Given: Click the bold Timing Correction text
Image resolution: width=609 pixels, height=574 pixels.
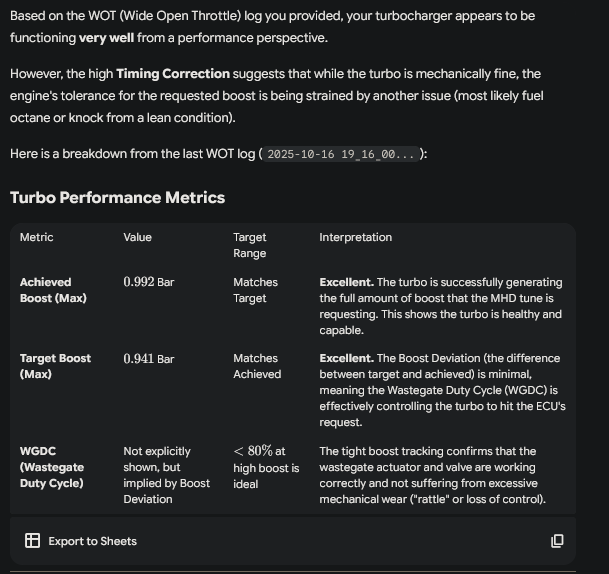Looking at the screenshot, I should (x=173, y=74).
